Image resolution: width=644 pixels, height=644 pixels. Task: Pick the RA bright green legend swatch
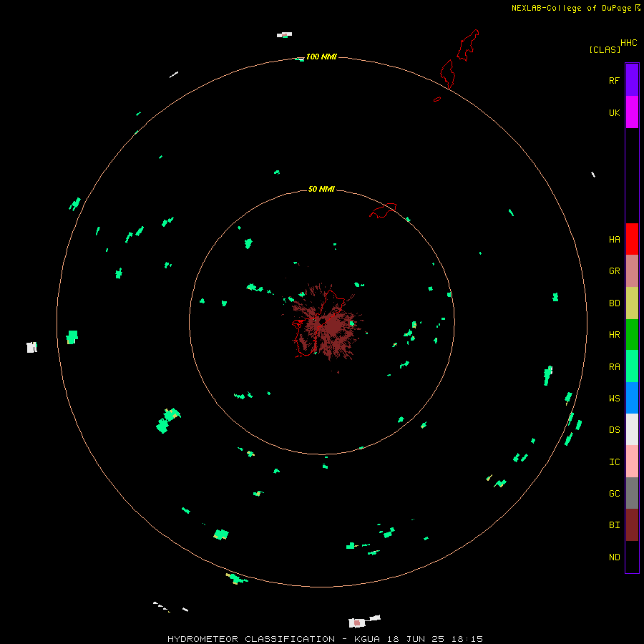632,366
